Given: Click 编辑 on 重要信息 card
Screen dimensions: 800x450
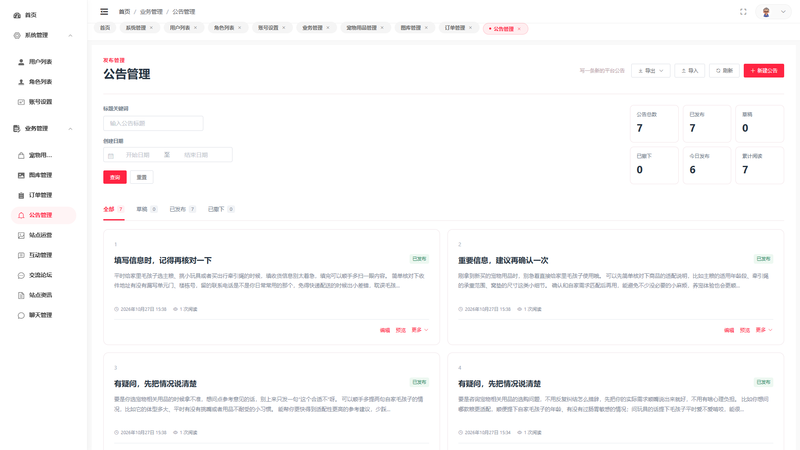Looking at the screenshot, I should (x=729, y=331).
